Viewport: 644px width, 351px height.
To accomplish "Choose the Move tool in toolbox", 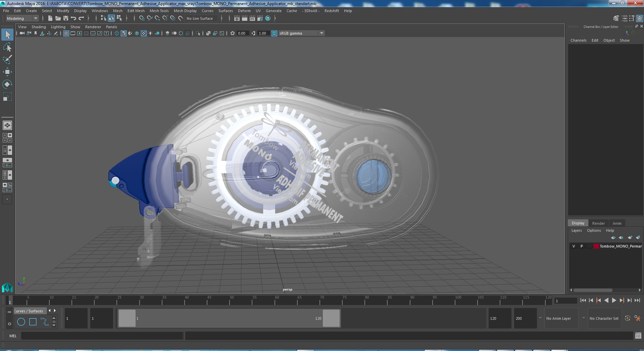I will tap(7, 72).
